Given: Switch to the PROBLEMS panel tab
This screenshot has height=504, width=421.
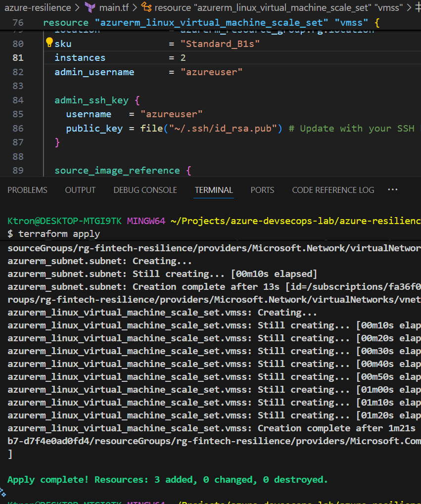Looking at the screenshot, I should pos(27,190).
